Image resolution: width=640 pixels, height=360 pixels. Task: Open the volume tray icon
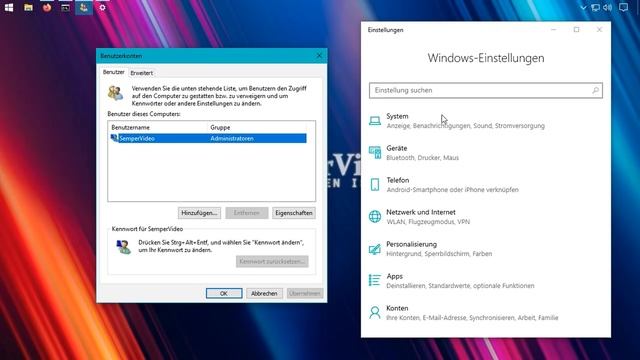coord(608,7)
